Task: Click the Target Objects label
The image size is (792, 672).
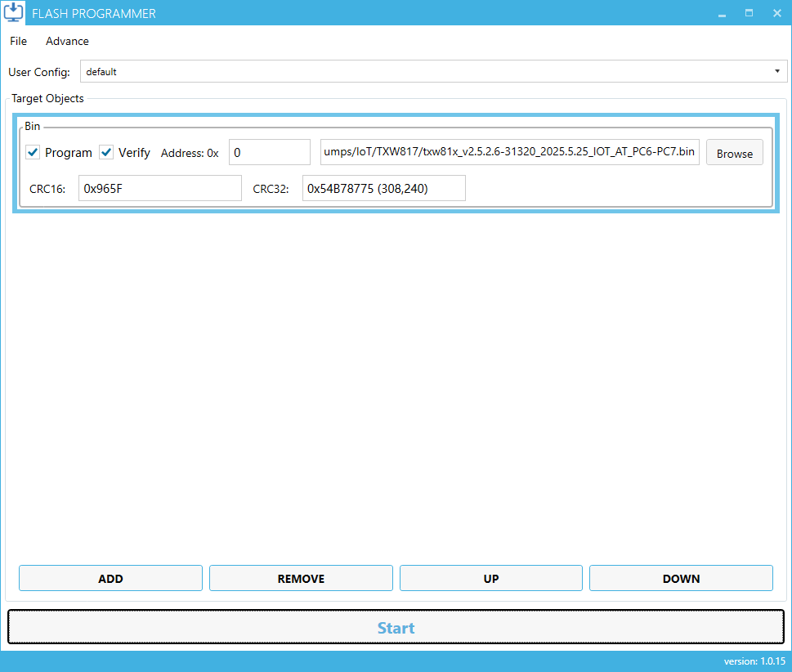Action: point(47,99)
